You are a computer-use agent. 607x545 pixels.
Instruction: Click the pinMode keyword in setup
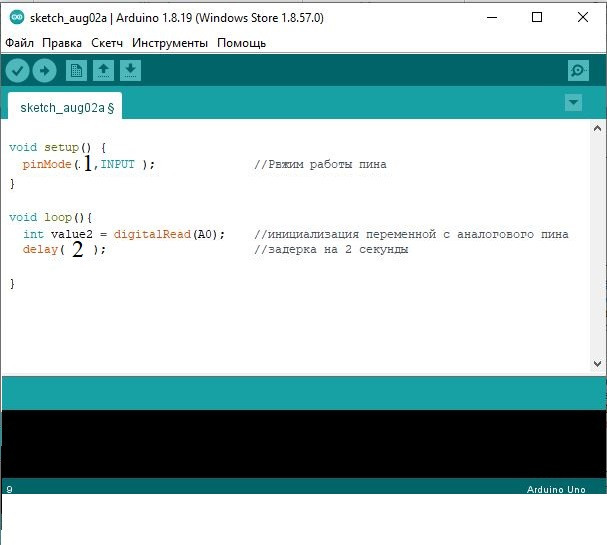click(47, 164)
